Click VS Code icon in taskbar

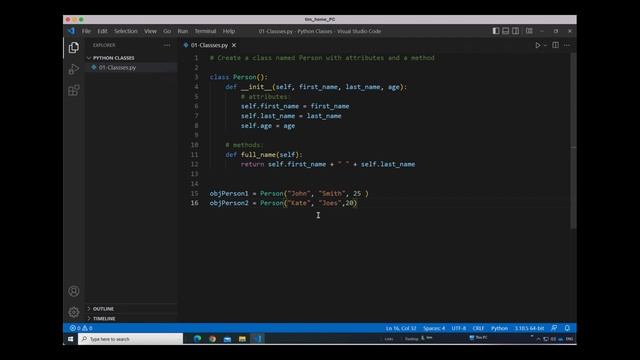click(258, 339)
